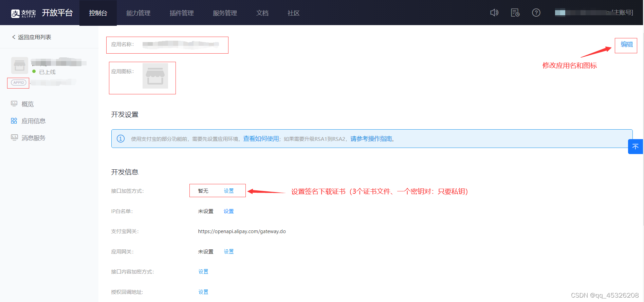Click the 消息服务 sidebar icon
Viewport: 644px width, 302px height.
coord(14,137)
